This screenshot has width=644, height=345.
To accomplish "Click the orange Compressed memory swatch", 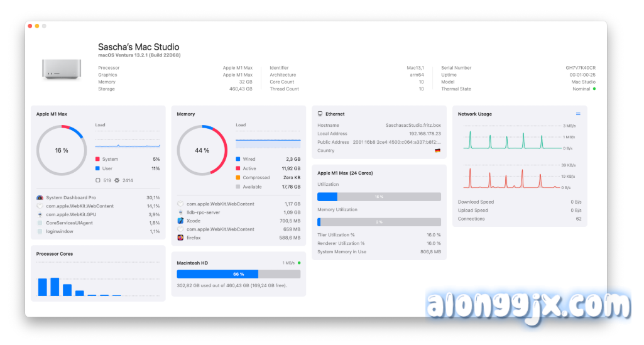I will (x=237, y=178).
